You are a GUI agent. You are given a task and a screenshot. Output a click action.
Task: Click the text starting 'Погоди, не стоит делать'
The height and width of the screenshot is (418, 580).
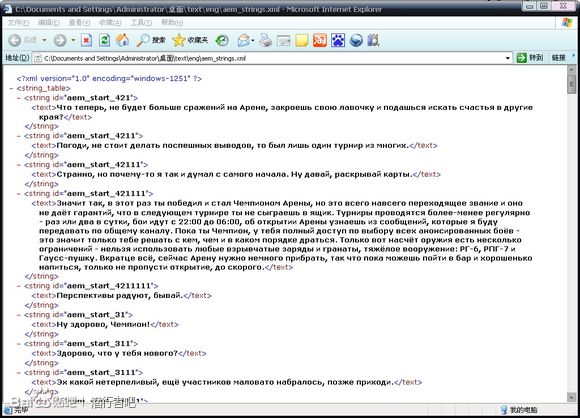pyautogui.click(x=232, y=145)
